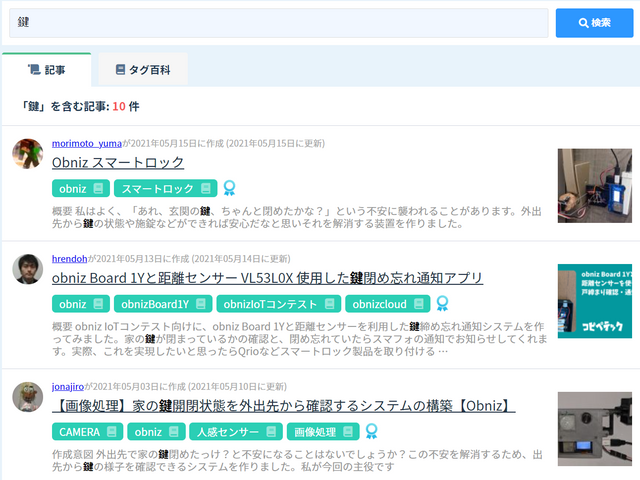Click book icon in jonajiro's obniz tag

pyautogui.click(x=174, y=432)
